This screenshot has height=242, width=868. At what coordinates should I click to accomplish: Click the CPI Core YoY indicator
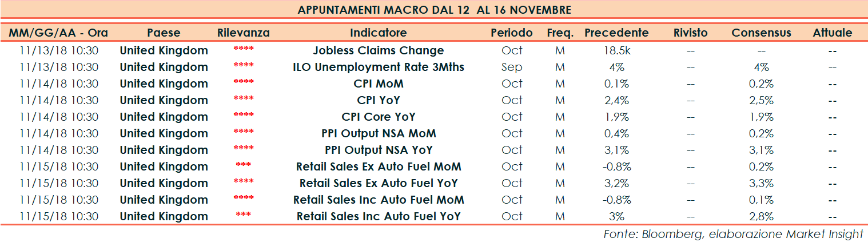point(379,117)
